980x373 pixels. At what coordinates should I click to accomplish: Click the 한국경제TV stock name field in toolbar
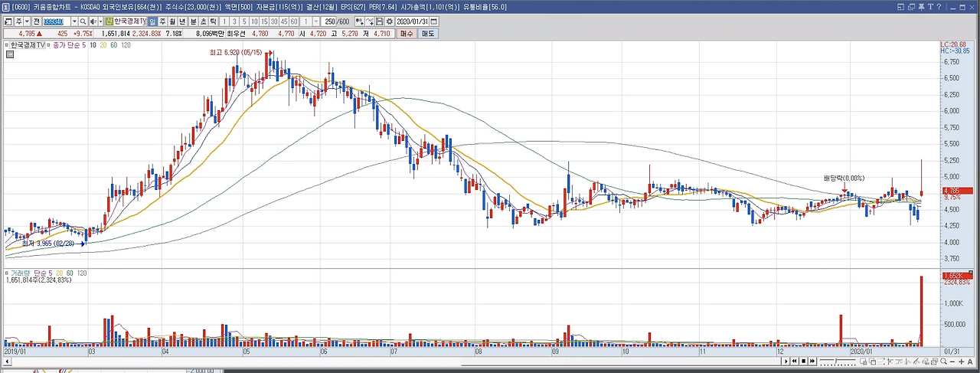pos(130,21)
